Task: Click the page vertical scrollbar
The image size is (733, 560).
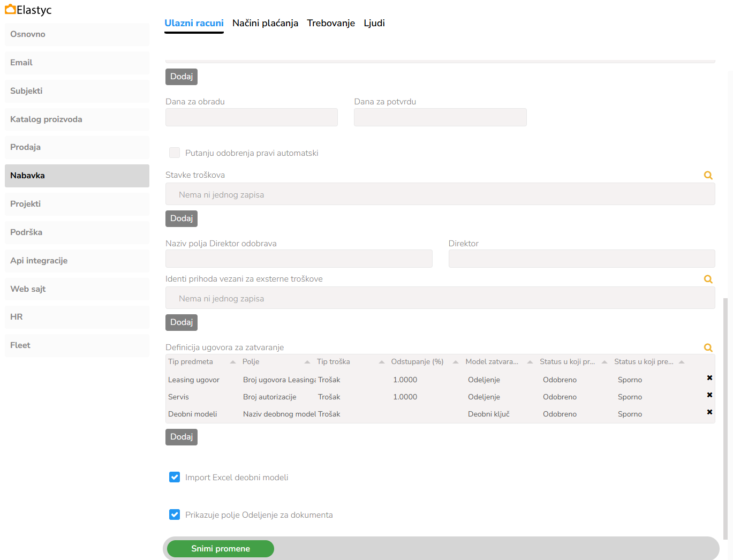Action: click(x=726, y=418)
